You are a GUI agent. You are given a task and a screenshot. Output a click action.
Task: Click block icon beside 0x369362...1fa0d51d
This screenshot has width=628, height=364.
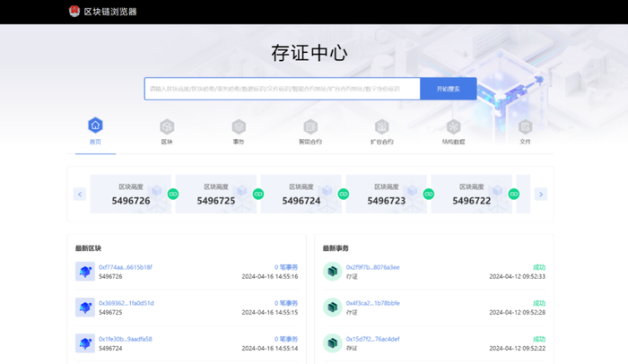85,308
